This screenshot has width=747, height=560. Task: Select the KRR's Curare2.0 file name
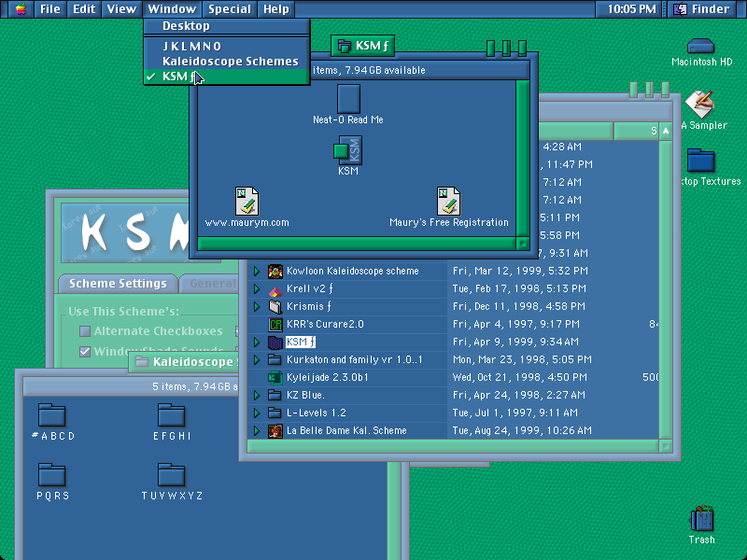pyautogui.click(x=325, y=324)
